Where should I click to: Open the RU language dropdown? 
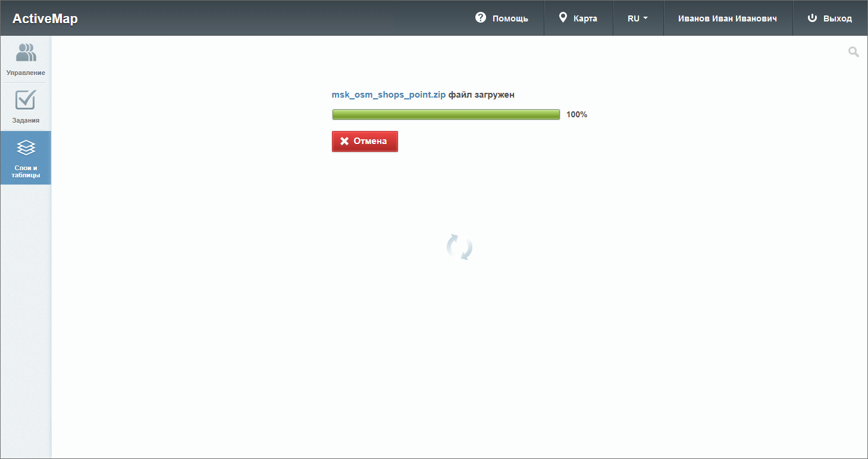(637, 18)
